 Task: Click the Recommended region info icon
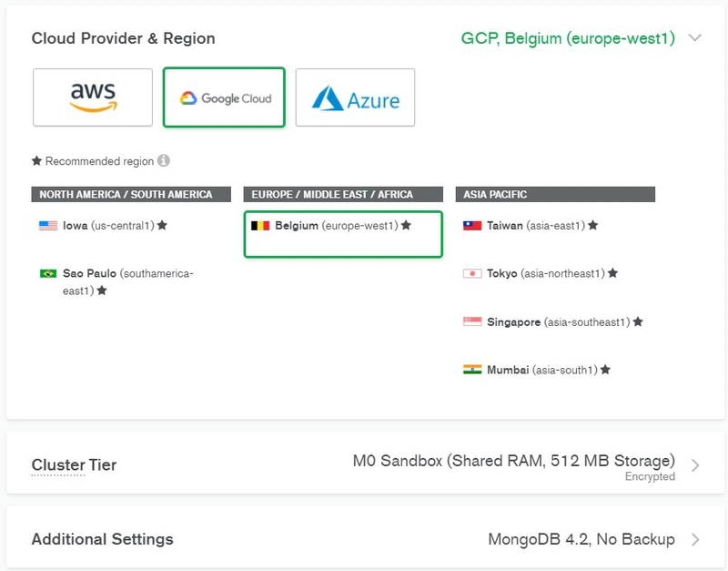pyautogui.click(x=164, y=161)
